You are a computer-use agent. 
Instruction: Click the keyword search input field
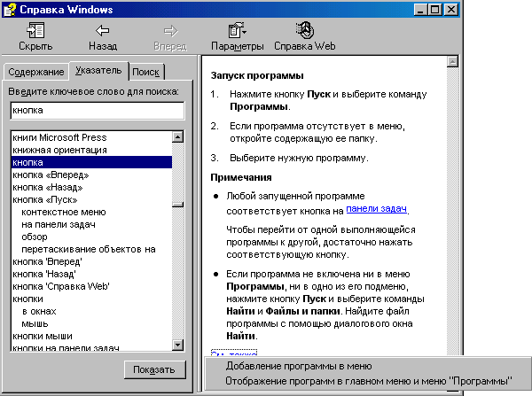pos(96,111)
